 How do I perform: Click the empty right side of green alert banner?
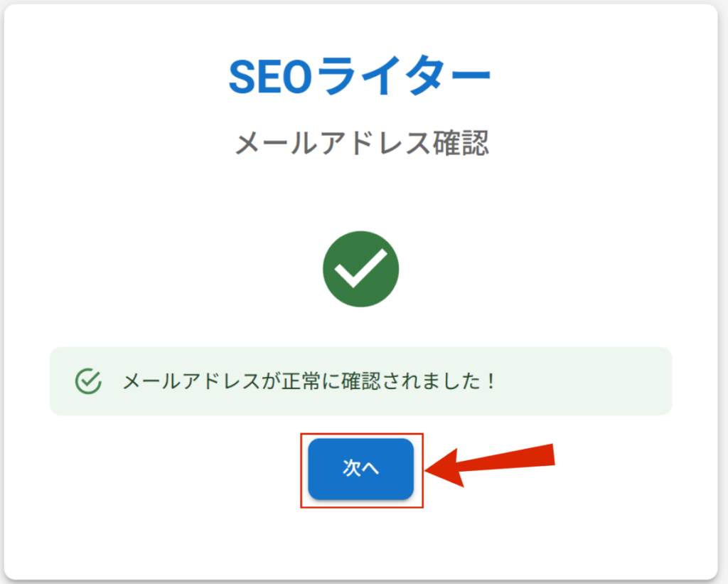(x=590, y=381)
